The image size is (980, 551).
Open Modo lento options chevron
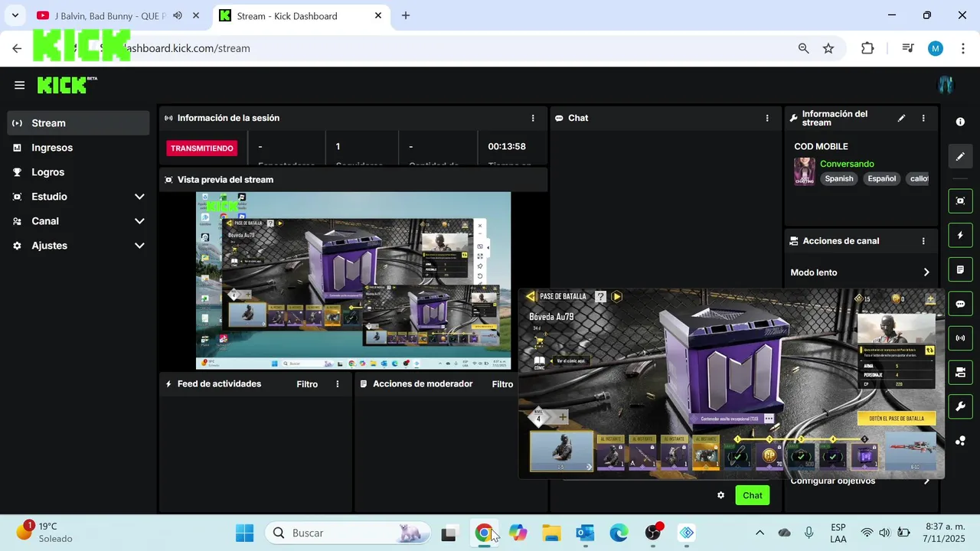[x=926, y=272]
